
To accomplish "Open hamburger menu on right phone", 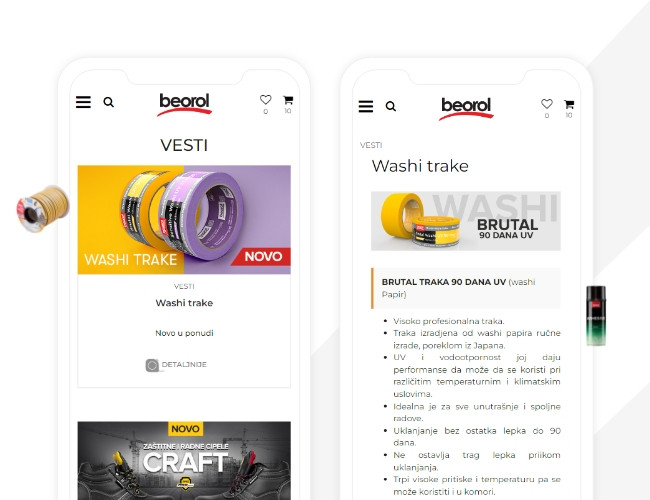I will [x=366, y=107].
